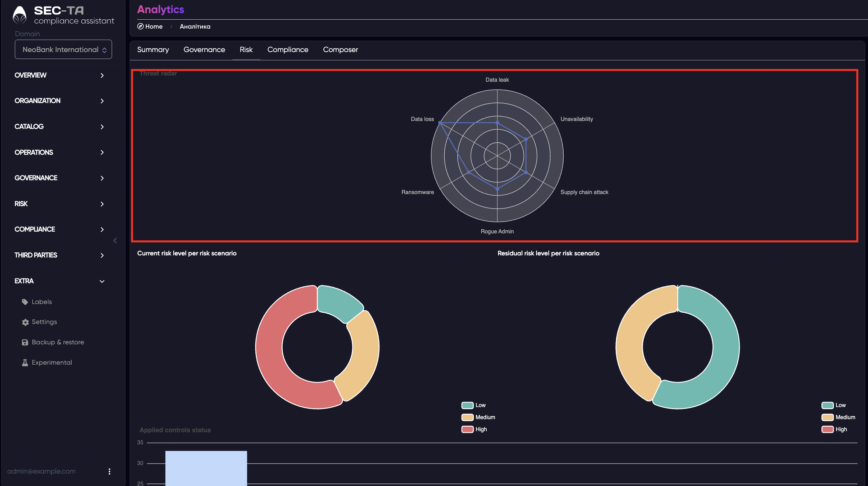Open the NeoBank International domain selector

point(63,49)
